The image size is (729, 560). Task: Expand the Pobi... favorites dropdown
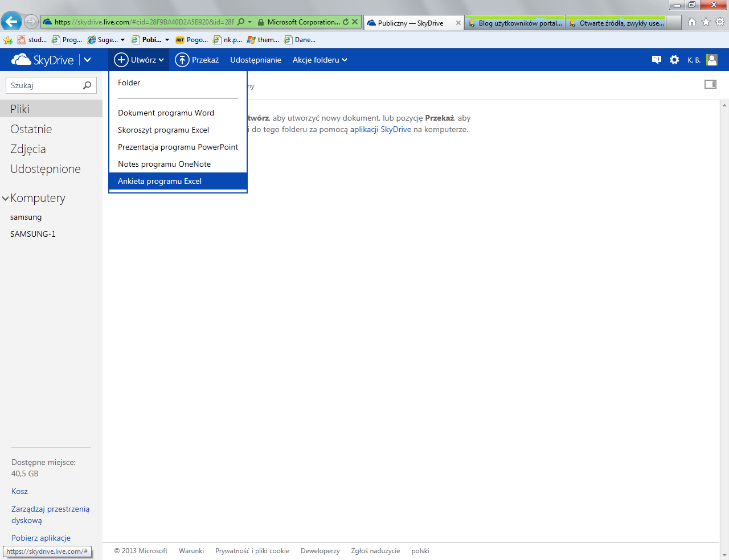[x=167, y=40]
